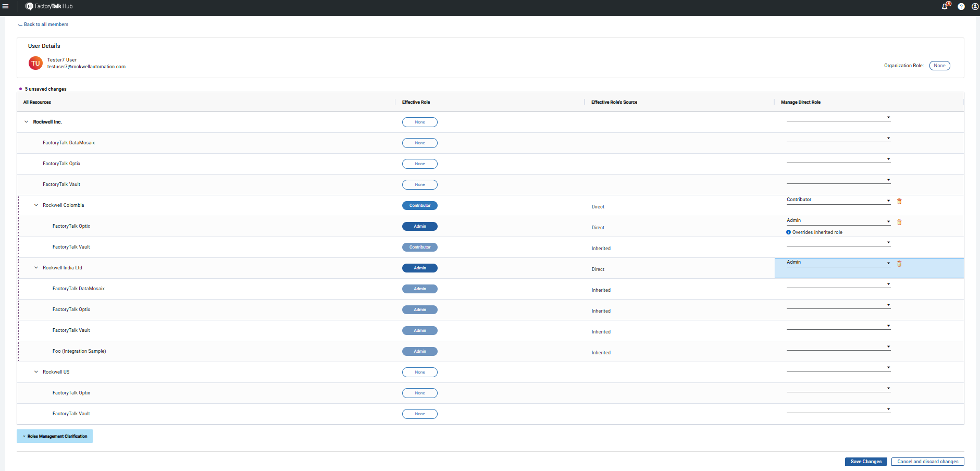This screenshot has height=471, width=980.
Task: Open direct role dropdown for FactoryTalk DataMosaix under Rockwell Inc.
Action: tap(838, 139)
